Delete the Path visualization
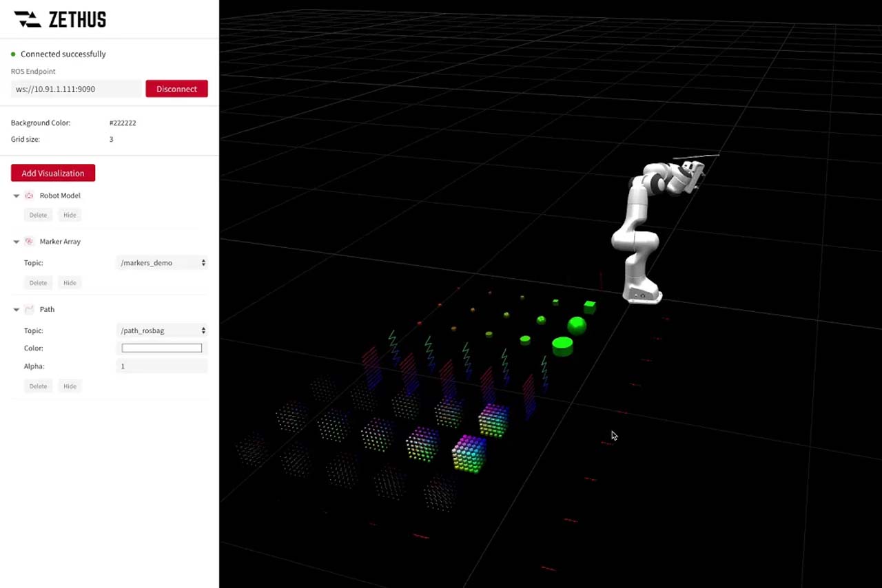Viewport: 882px width, 588px height. pos(38,386)
